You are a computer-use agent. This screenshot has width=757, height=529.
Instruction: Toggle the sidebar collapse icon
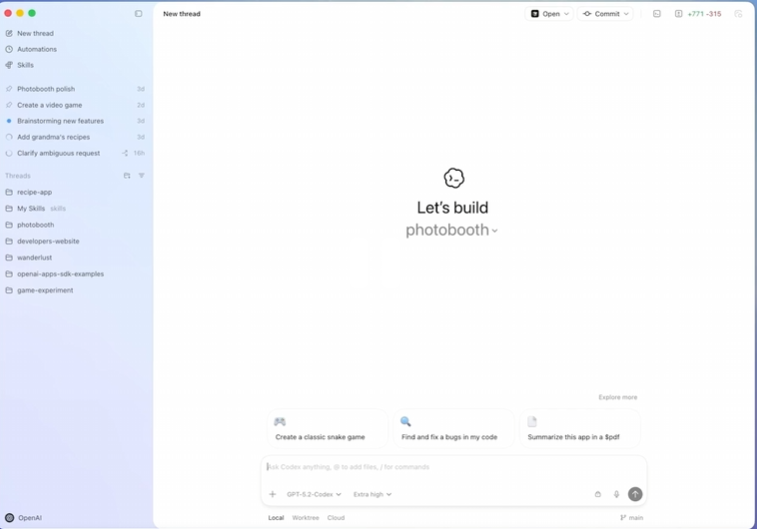click(x=139, y=14)
